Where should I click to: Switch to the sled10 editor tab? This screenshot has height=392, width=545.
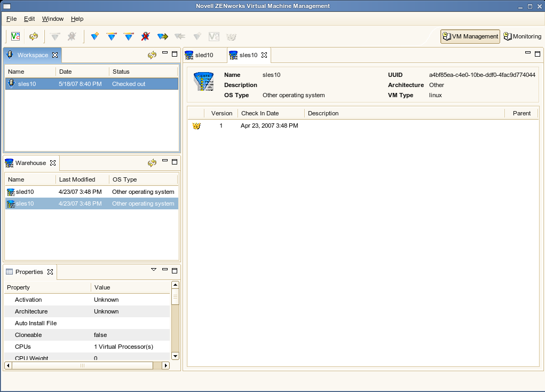204,55
